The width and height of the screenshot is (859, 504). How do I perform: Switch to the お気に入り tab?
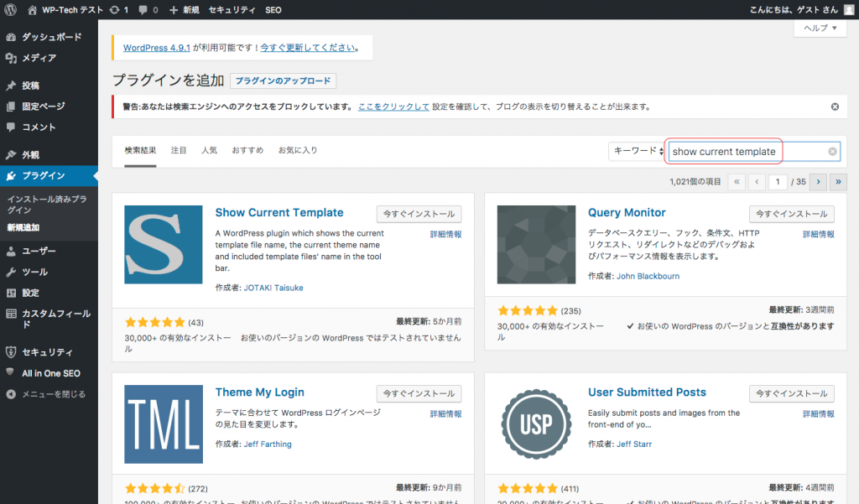point(298,151)
